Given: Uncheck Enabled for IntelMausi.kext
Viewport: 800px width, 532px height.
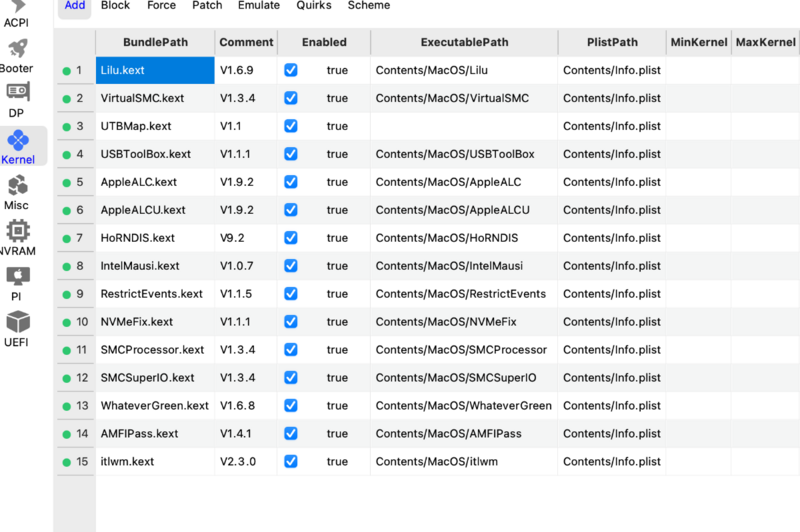Looking at the screenshot, I should 291,266.
